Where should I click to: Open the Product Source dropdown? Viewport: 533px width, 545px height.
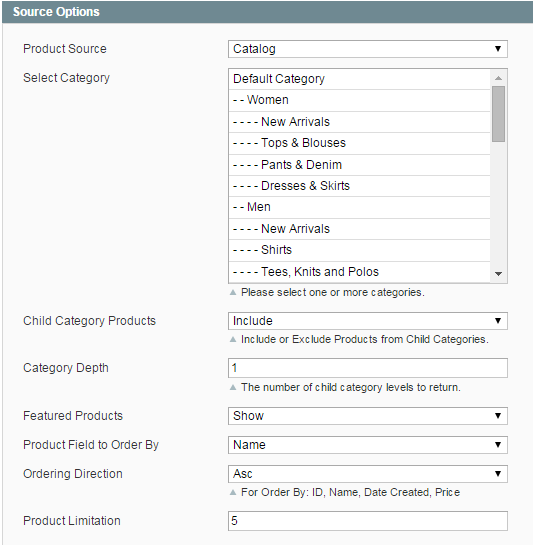pos(368,49)
